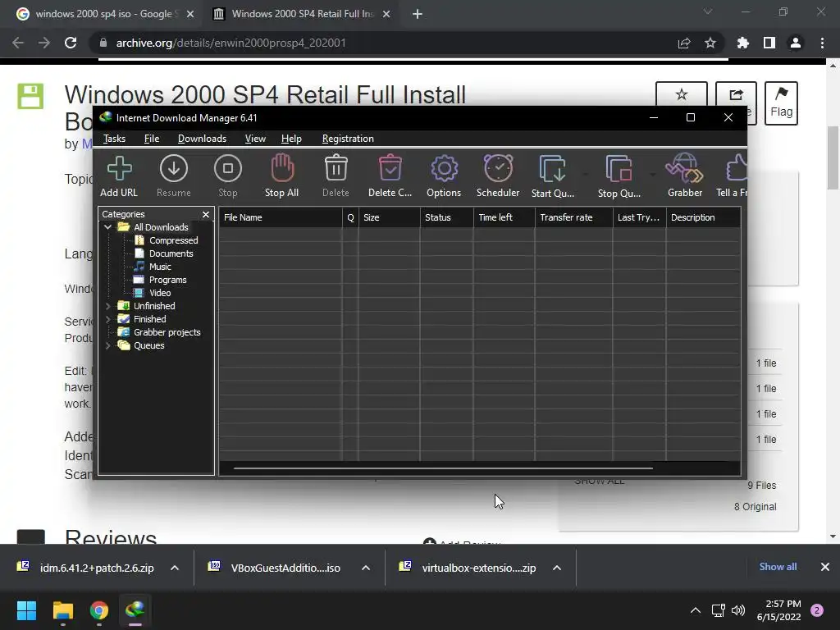Open the Registration menu
Viewport: 840px width, 630px height.
[x=348, y=138]
